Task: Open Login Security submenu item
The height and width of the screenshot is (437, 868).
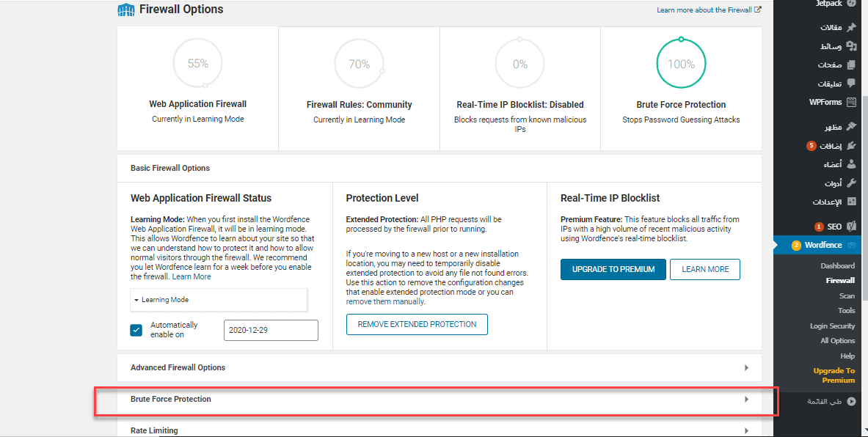Action: pyautogui.click(x=833, y=326)
